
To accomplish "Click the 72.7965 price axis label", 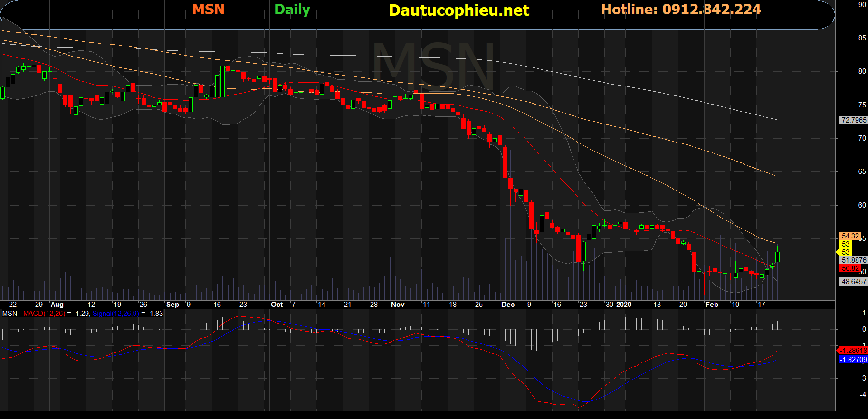I will [x=853, y=120].
